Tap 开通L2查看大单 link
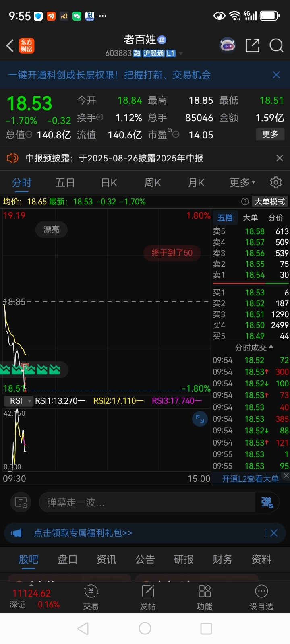The width and height of the screenshot is (290, 644). [x=250, y=479]
